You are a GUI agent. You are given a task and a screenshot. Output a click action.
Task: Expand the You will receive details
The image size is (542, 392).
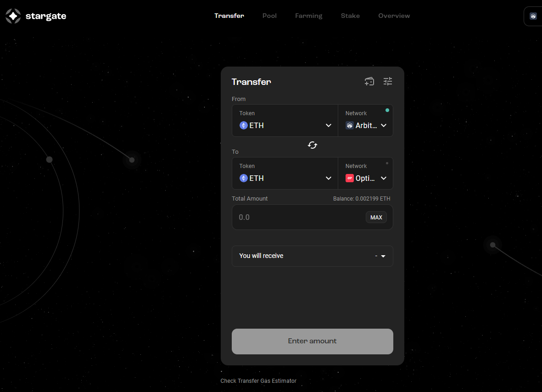(313, 256)
